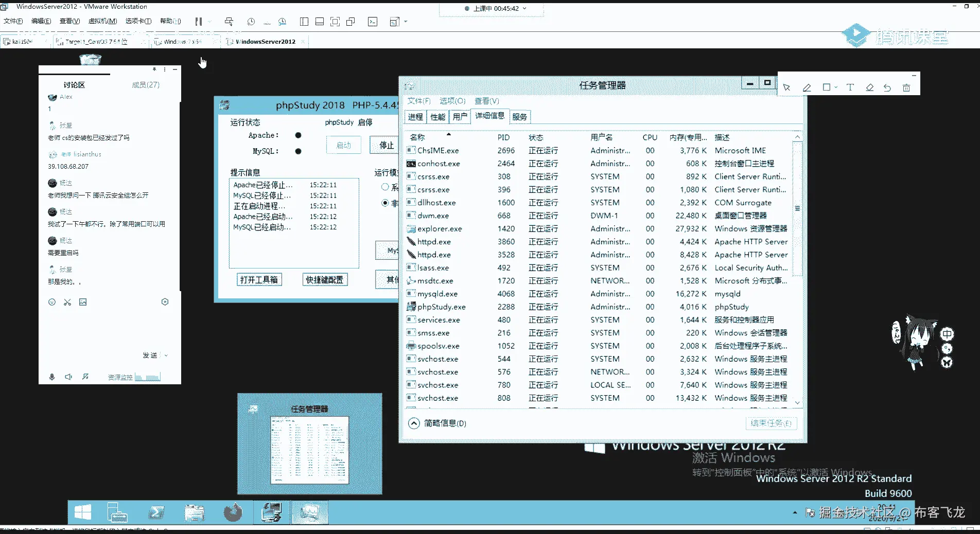
Task: Open Server Manager from guest taskbar
Action: point(117,512)
